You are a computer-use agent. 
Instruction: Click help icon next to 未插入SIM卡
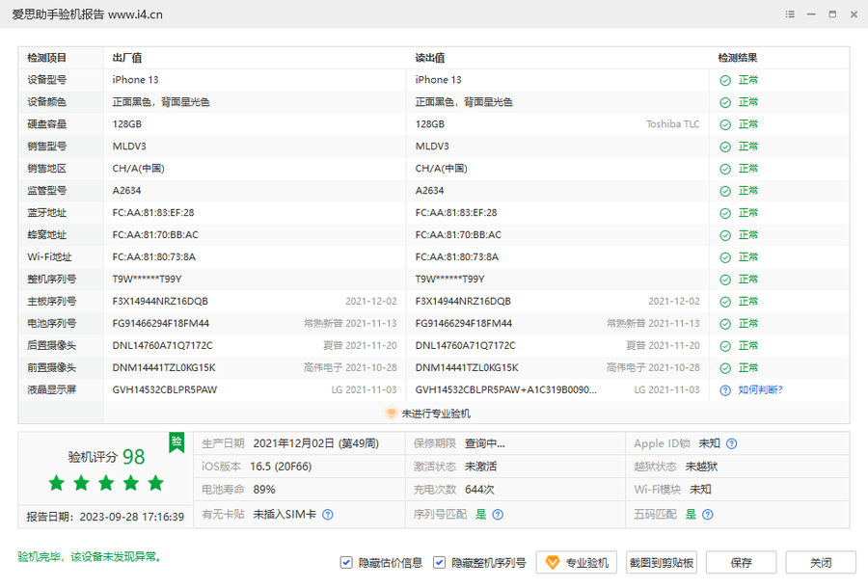click(328, 515)
